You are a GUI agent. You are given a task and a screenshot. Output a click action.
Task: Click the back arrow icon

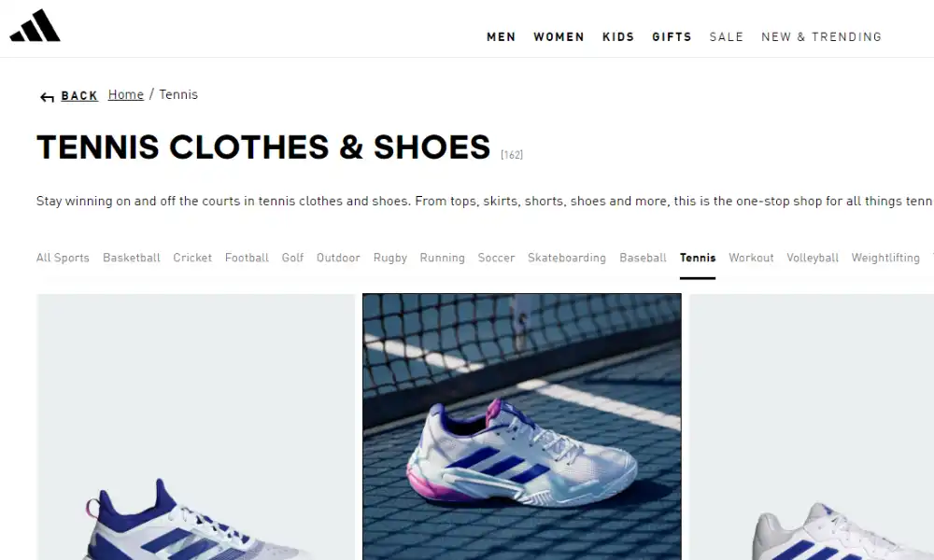[47, 97]
